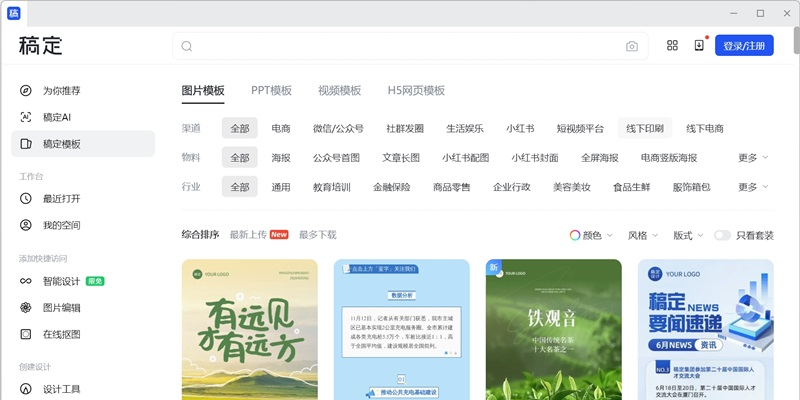Open the 颜色 dropdown

click(x=592, y=235)
